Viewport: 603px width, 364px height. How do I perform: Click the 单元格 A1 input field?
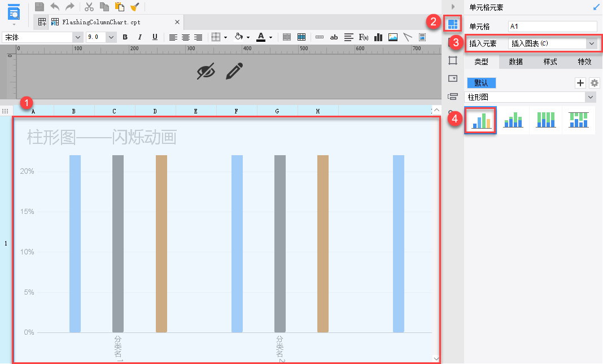pyautogui.click(x=552, y=26)
